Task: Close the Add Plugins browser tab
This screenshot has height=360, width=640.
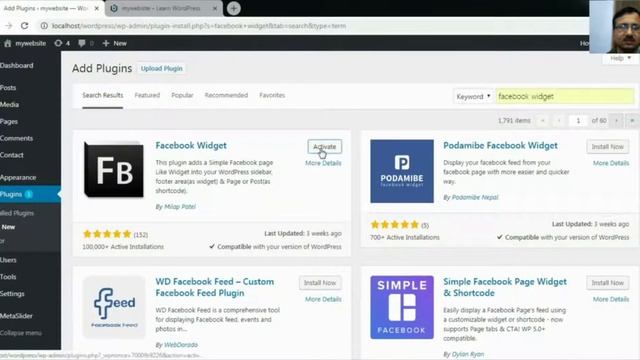Action: (x=97, y=8)
